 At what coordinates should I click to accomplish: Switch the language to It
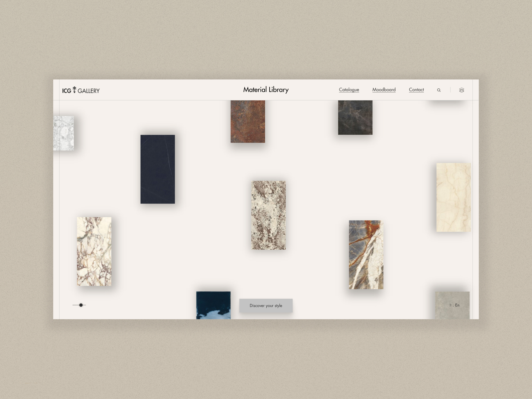pos(451,305)
